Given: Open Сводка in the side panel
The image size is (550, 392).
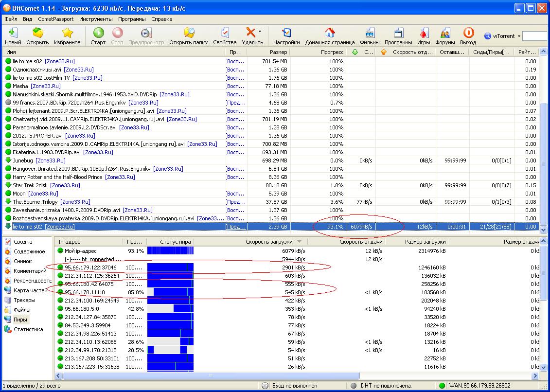Looking at the screenshot, I should [x=23, y=242].
